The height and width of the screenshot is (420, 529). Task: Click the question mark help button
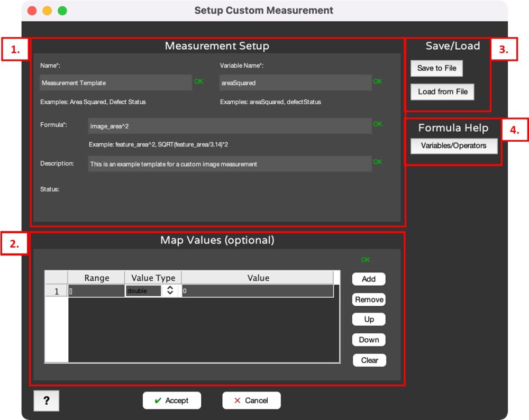tap(47, 401)
